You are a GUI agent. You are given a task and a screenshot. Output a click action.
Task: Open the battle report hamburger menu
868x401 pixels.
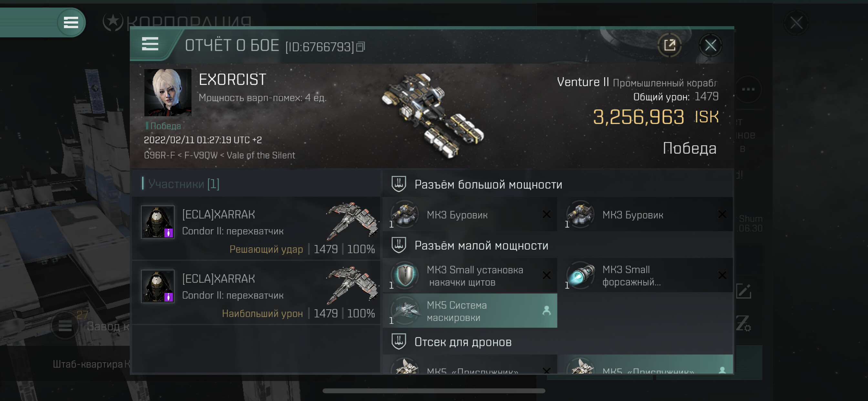coord(150,44)
